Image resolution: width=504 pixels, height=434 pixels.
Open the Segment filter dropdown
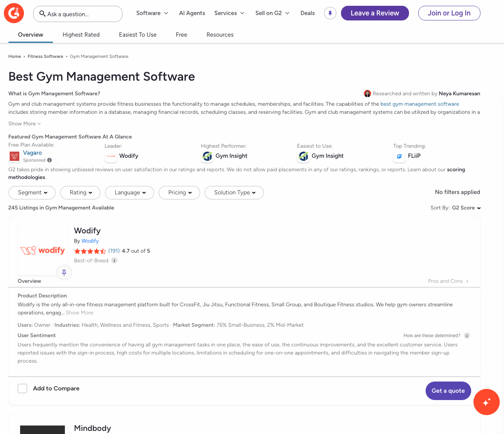[32, 193]
